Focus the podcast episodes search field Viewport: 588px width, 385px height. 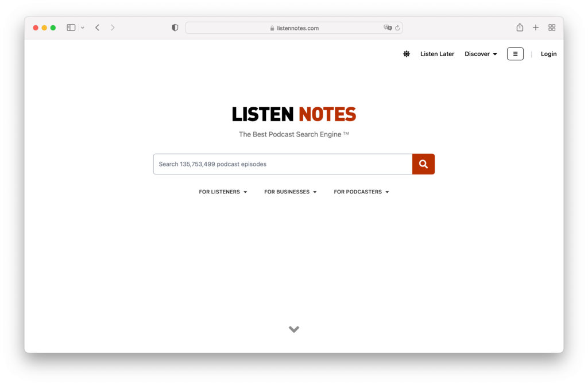coord(283,164)
